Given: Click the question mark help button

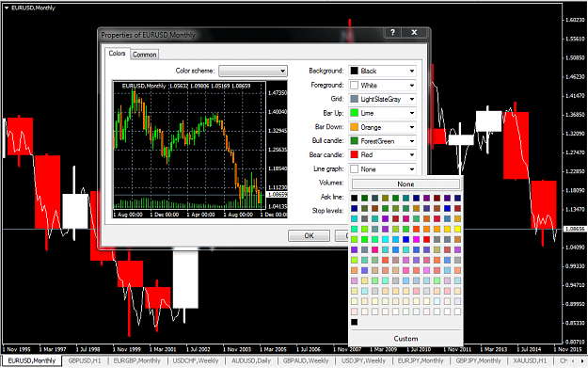Looking at the screenshot, I should (x=392, y=32).
